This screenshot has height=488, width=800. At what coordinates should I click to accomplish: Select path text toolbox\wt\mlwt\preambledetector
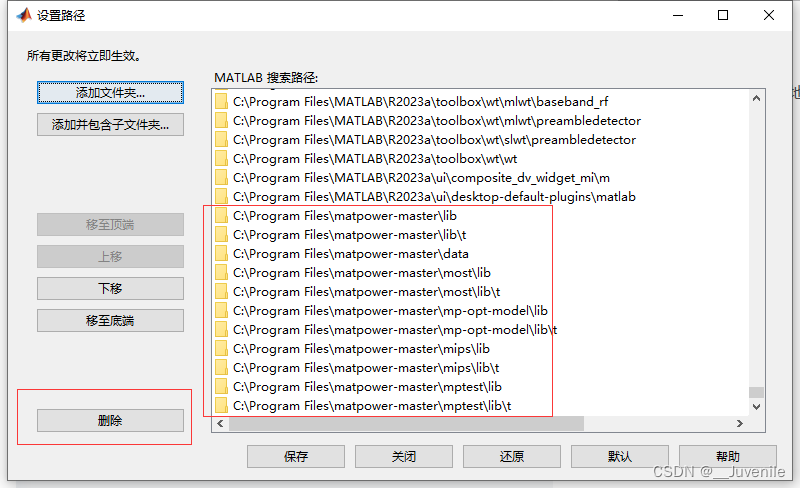tap(437, 121)
